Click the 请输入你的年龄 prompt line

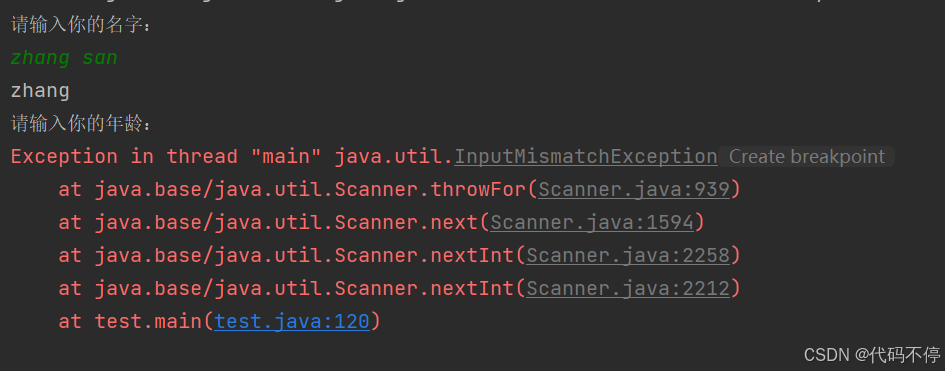82,124
